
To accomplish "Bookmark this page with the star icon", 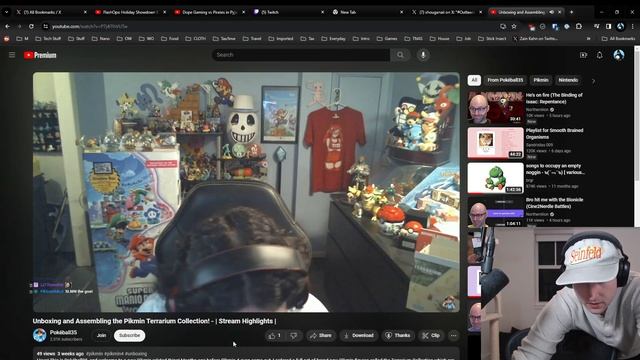I will [514, 26].
